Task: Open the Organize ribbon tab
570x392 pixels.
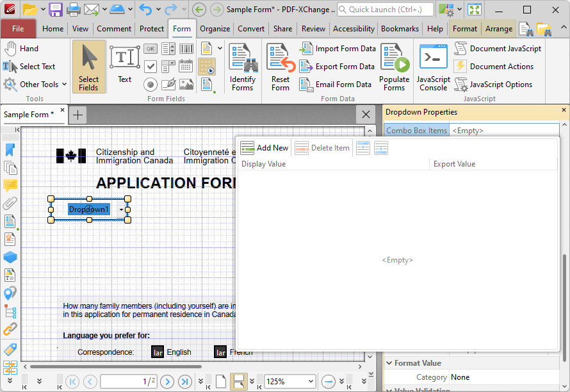Action: click(215, 29)
